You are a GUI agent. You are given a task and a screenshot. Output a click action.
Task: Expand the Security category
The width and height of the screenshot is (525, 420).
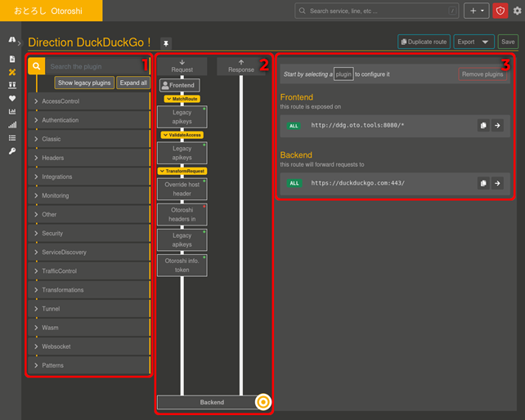click(x=89, y=233)
